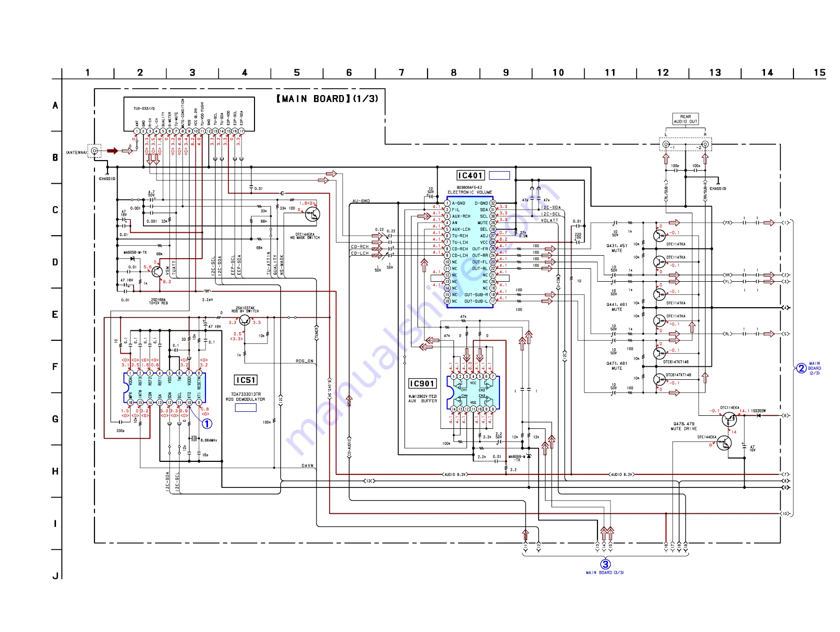840x632 pixels.
Task: Click the DAVN signal label
Action: click(307, 466)
